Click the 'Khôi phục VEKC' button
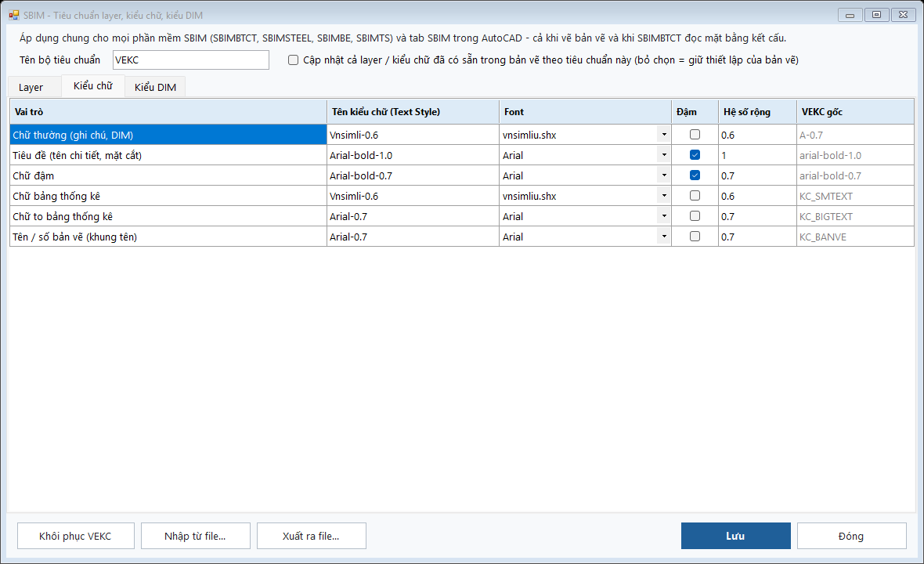Screen dimensions: 924x564 click(75, 537)
